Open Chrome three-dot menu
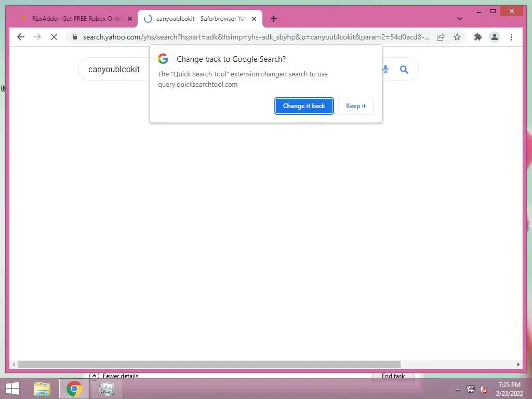The width and height of the screenshot is (532, 399). [x=511, y=37]
